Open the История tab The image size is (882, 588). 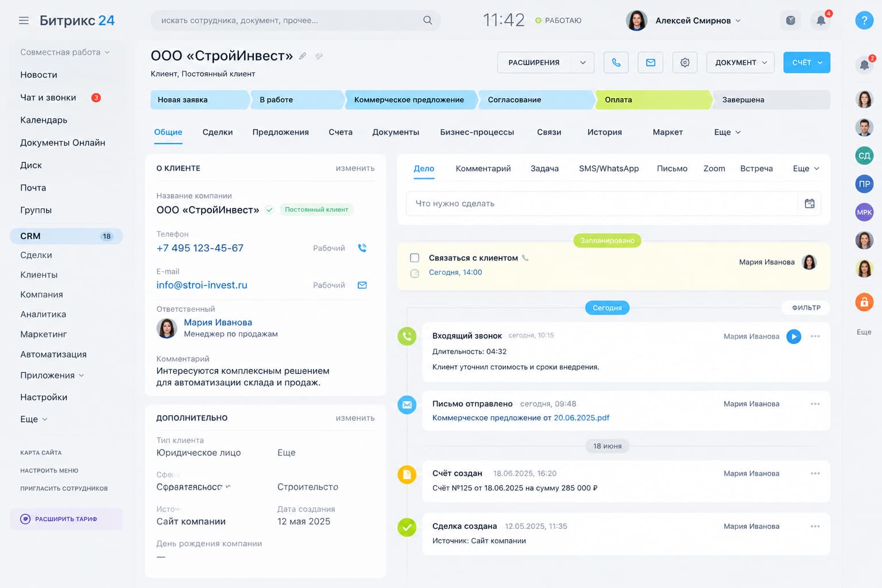click(x=605, y=132)
